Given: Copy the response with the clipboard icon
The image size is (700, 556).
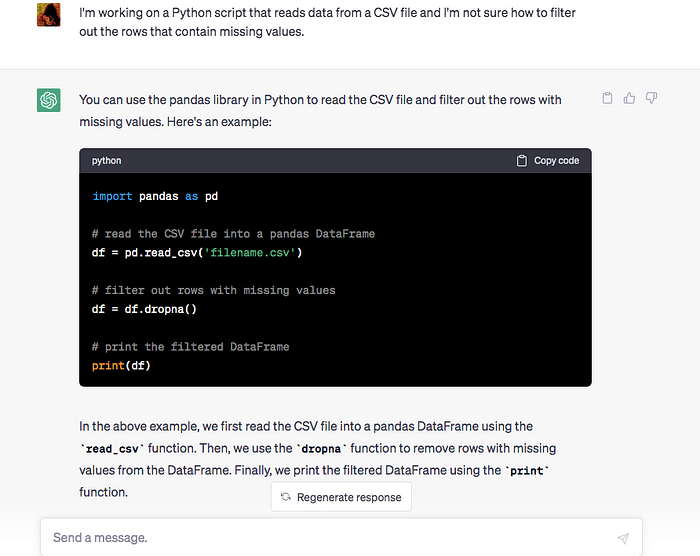Looking at the screenshot, I should (607, 98).
